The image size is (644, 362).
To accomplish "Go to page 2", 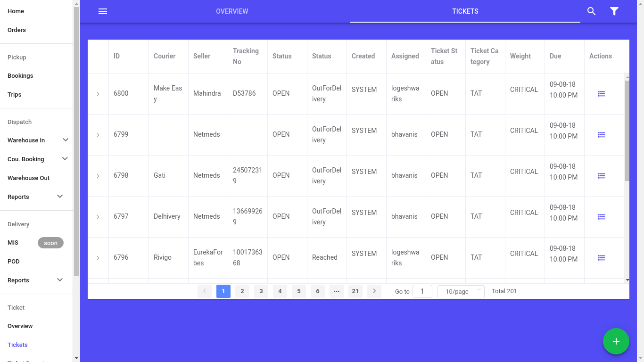I will pos(242,291).
